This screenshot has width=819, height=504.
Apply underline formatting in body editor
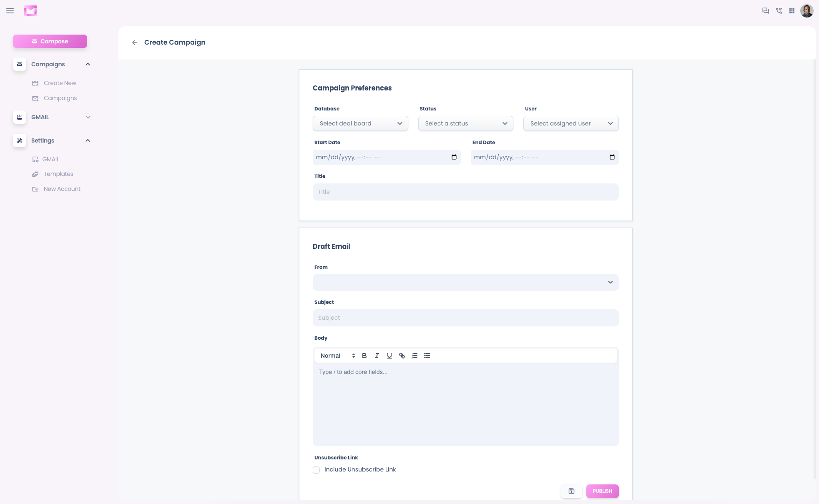tap(389, 356)
